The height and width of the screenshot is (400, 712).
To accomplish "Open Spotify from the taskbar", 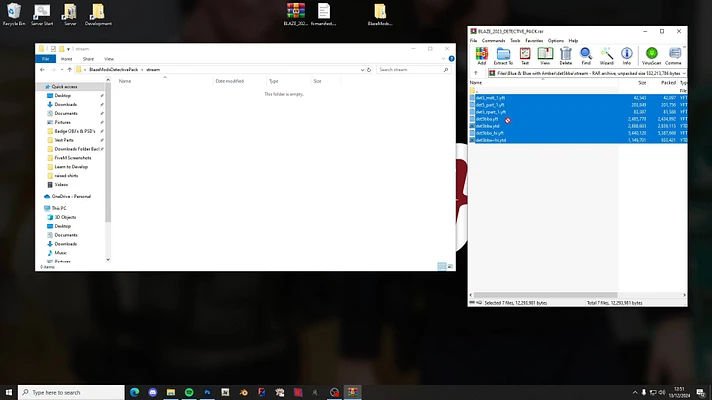I will coord(189,392).
